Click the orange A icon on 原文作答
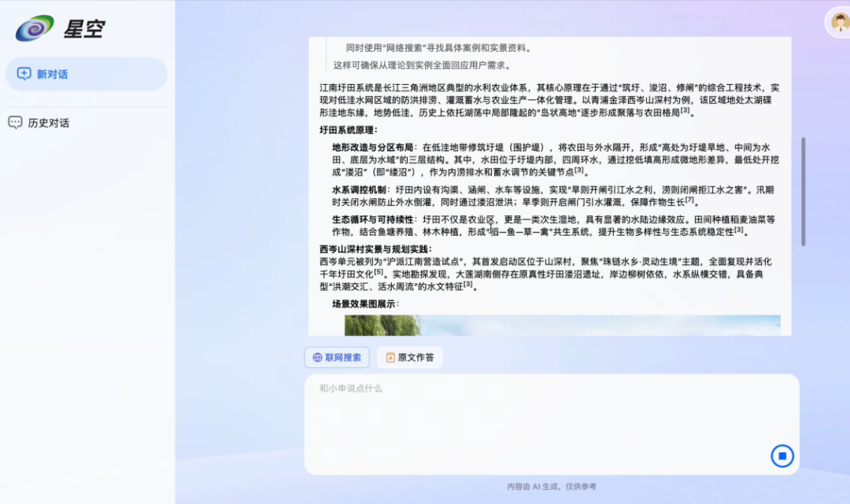Image resolution: width=850 pixels, height=504 pixels. click(x=389, y=357)
